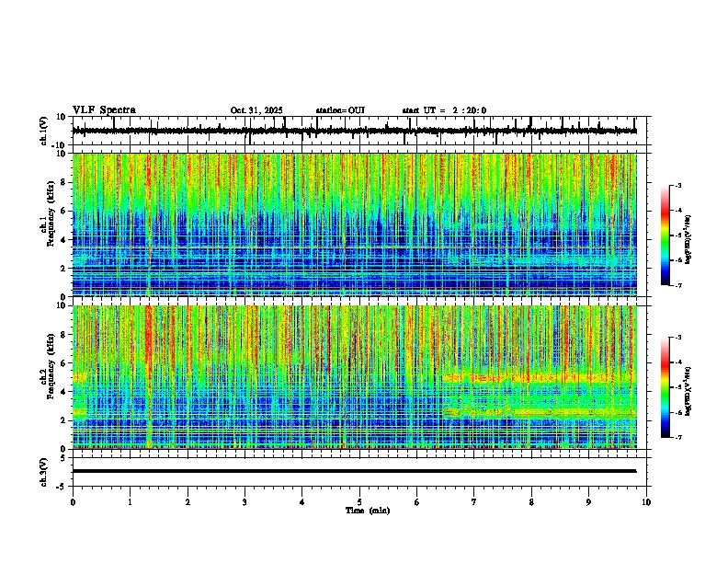This screenshot has width=728, height=563.
Task: Click inside the ch.2 spectrogram panel
Action: pyautogui.click(x=354, y=377)
